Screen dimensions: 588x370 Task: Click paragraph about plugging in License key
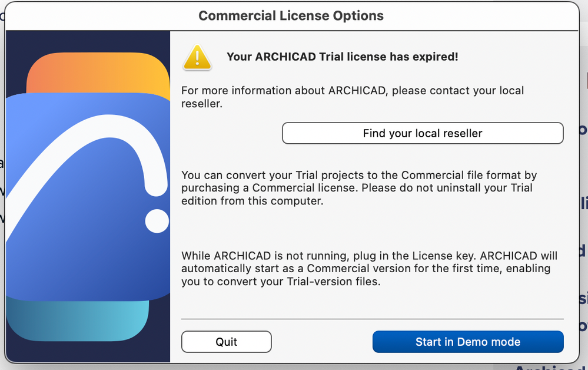[369, 256]
